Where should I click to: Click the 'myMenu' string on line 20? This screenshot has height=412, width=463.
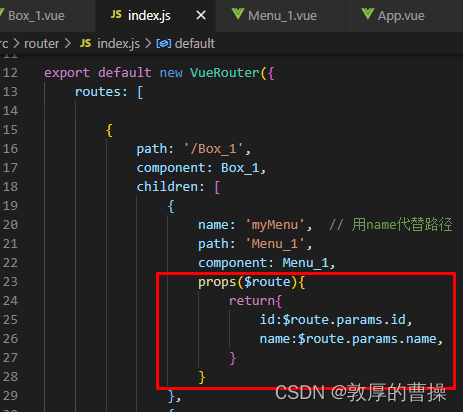[275, 225]
